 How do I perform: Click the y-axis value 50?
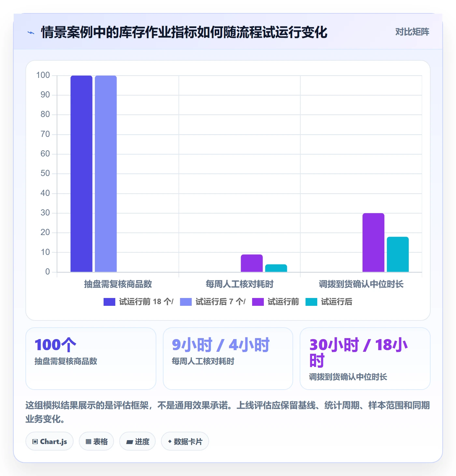click(x=45, y=173)
